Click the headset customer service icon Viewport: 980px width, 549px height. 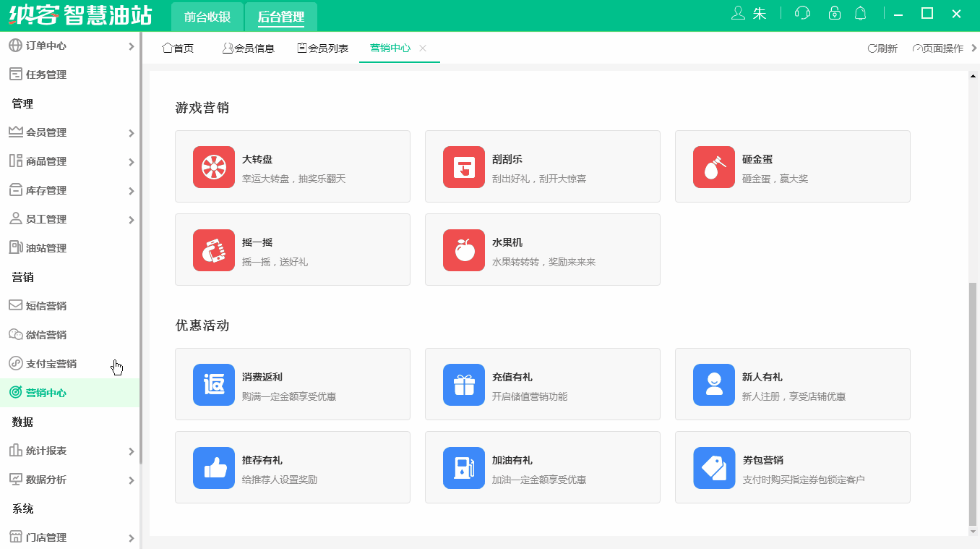[801, 13]
